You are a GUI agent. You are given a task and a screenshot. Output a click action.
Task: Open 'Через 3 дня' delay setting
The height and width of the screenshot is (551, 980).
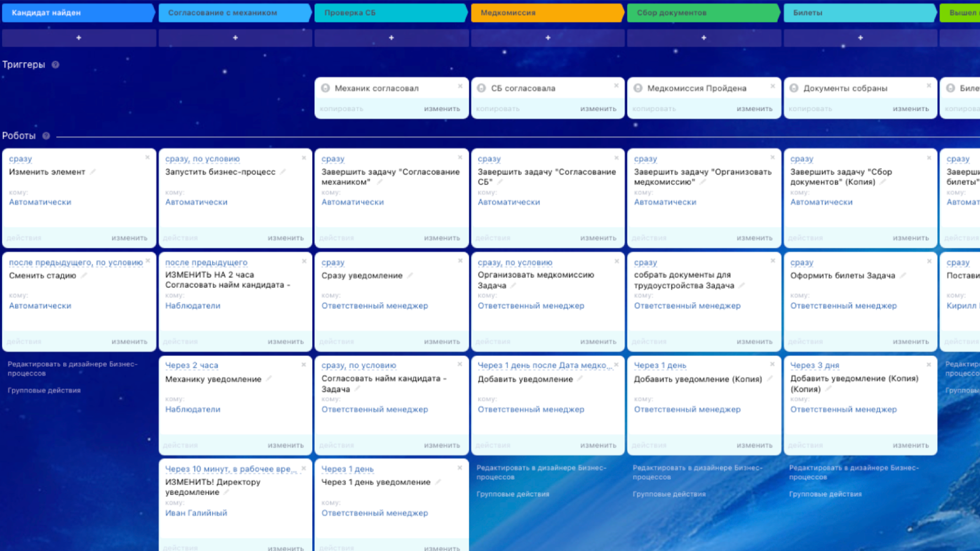pyautogui.click(x=815, y=365)
